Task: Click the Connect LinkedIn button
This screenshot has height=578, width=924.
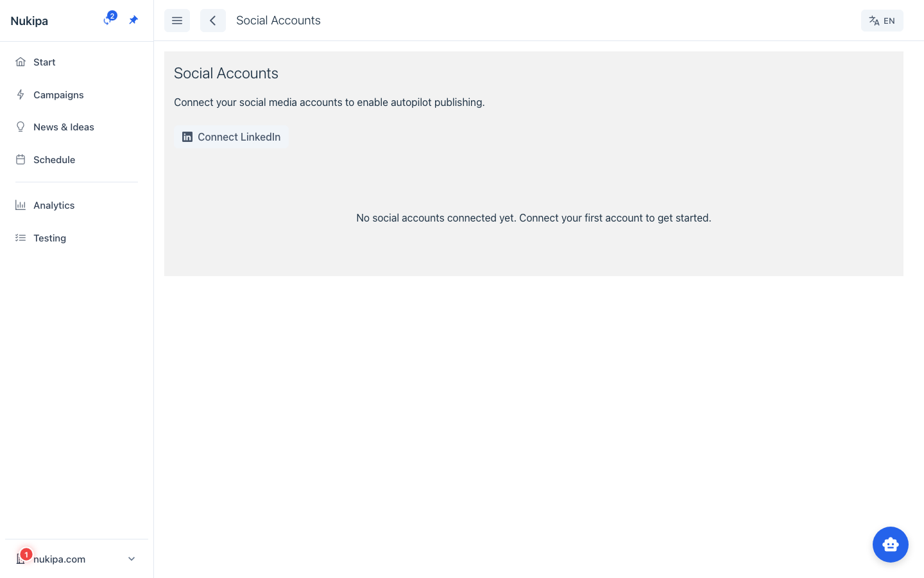Action: (x=231, y=137)
